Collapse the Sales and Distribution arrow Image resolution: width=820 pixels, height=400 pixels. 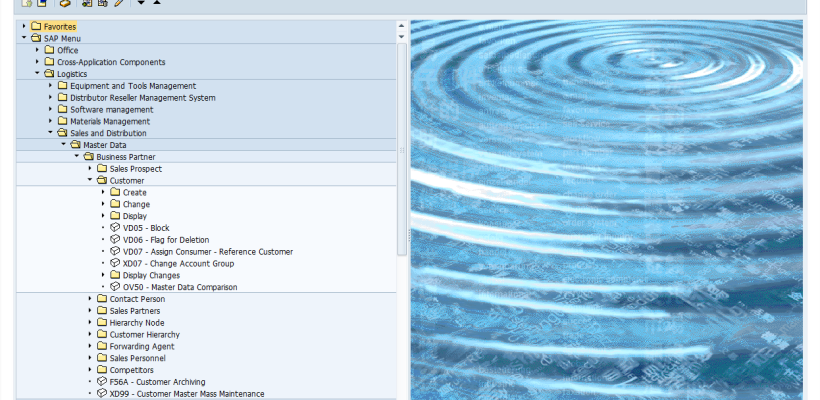(x=51, y=132)
